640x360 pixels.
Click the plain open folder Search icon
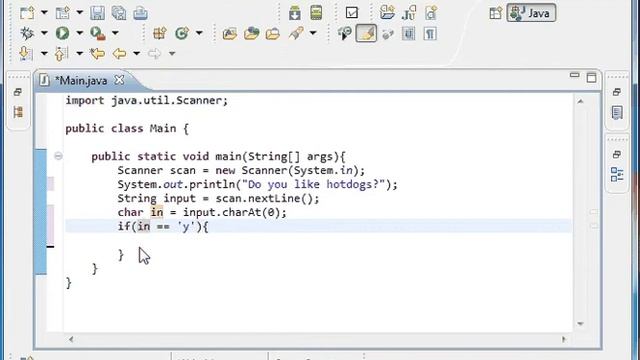273,33
